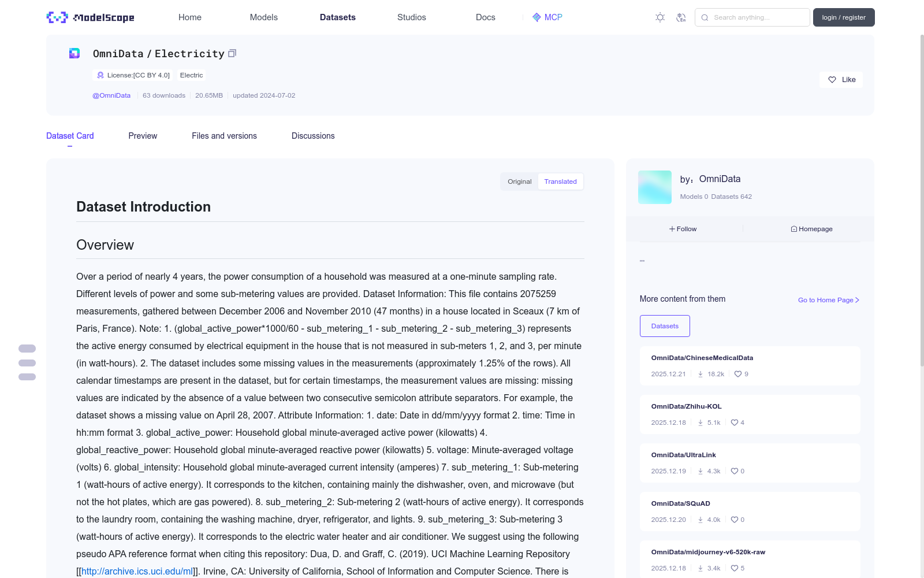Click the Homepage house icon

click(x=794, y=229)
